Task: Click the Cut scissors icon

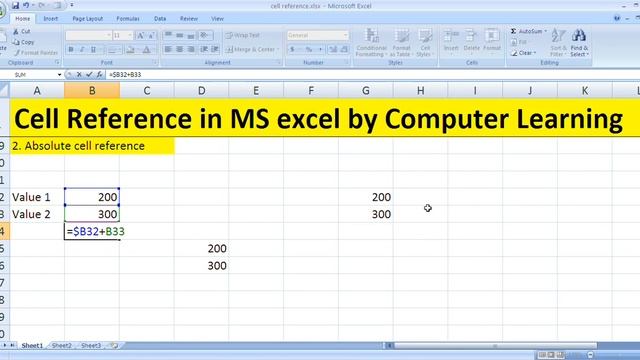Action: [x=16, y=31]
